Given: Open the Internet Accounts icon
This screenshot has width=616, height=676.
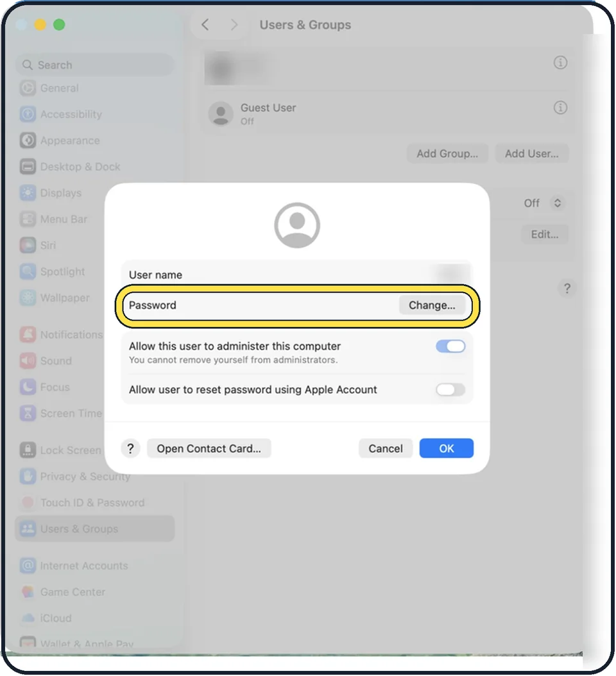Looking at the screenshot, I should [28, 566].
